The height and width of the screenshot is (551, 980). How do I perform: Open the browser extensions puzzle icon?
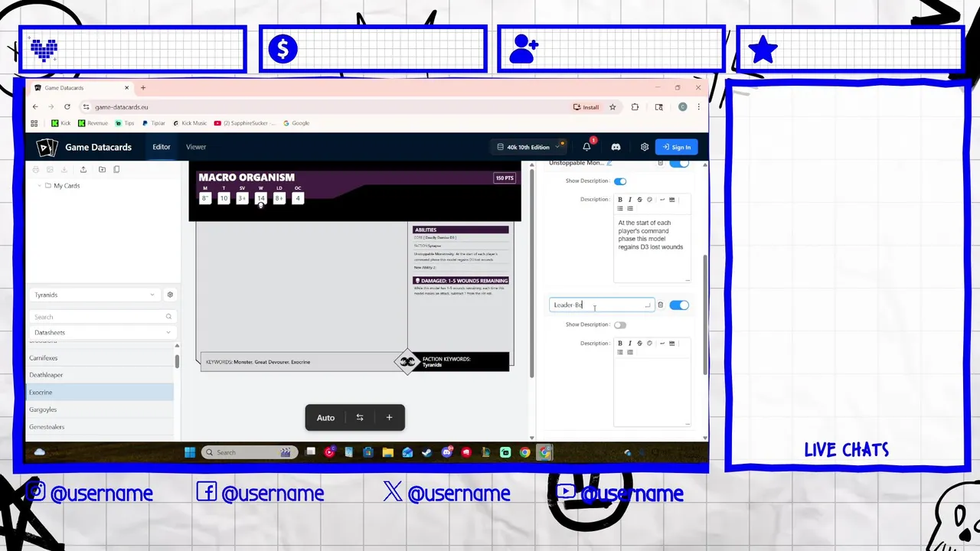point(635,107)
